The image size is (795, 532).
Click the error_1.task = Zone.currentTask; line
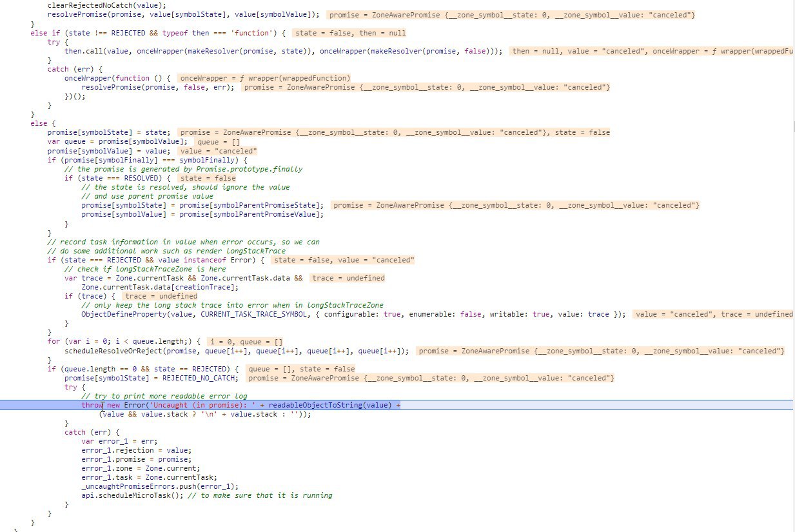pyautogui.click(x=150, y=477)
